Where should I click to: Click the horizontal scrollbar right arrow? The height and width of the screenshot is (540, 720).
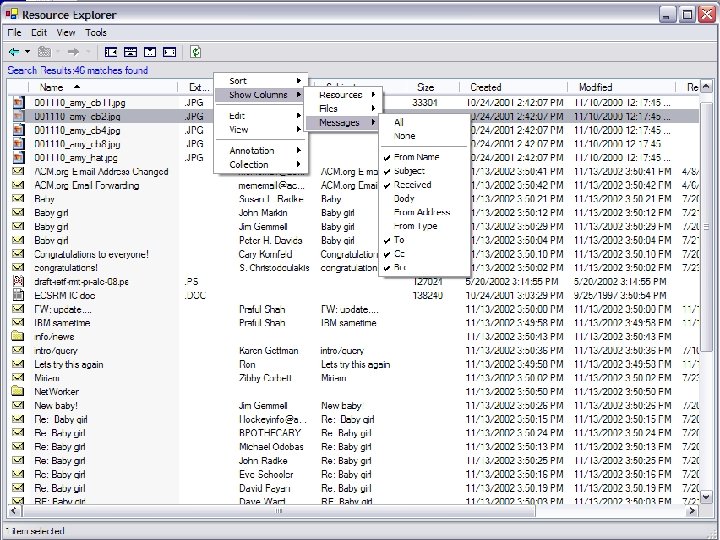pyautogui.click(x=692, y=511)
